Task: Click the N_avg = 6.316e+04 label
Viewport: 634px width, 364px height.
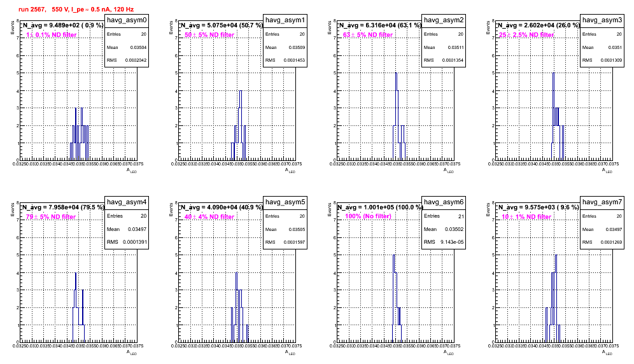Action: click(x=379, y=25)
